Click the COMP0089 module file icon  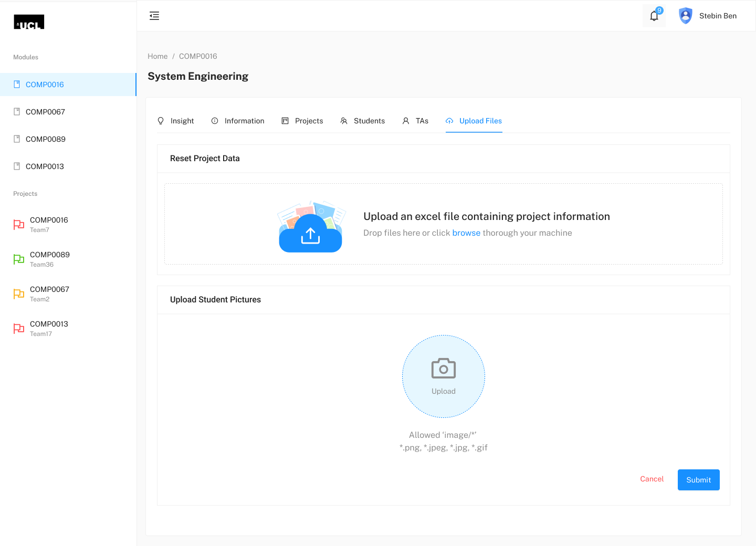17,139
